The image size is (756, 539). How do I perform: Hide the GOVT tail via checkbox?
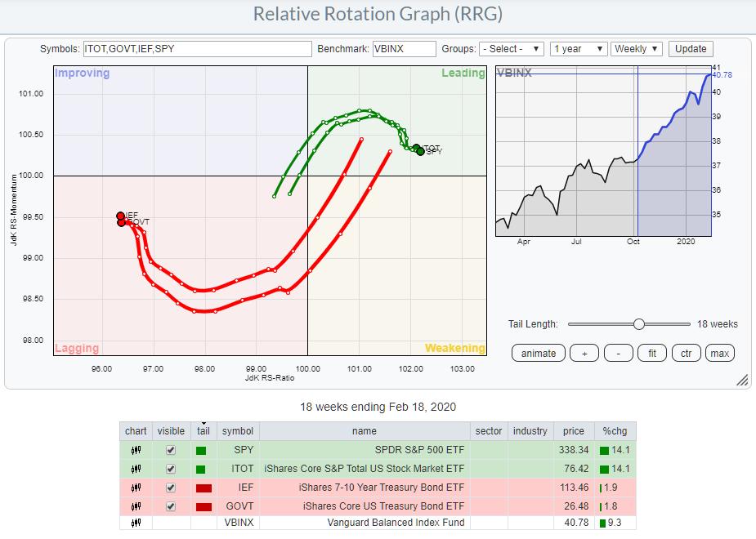tap(170, 505)
